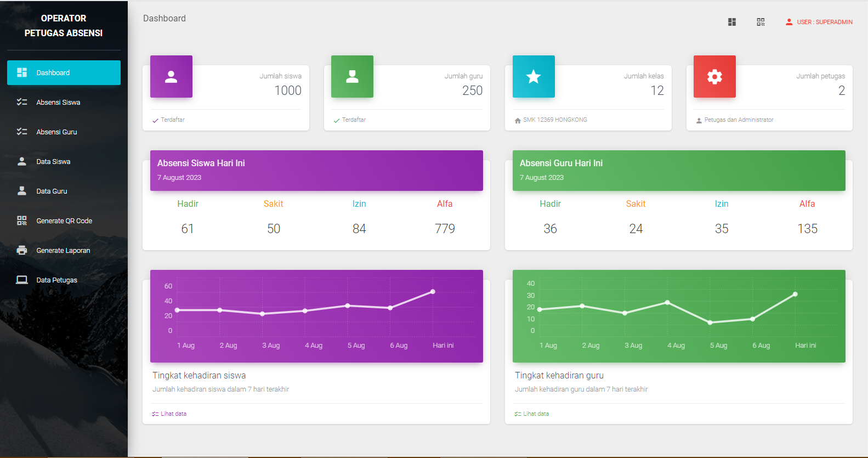Go to the Absensi Guru page
The height and width of the screenshot is (458, 868).
click(56, 132)
